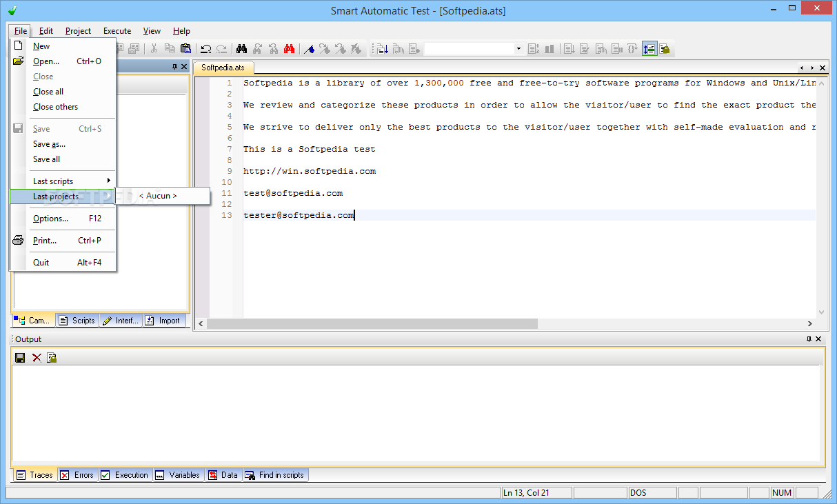The width and height of the screenshot is (837, 504).
Task: Open the View menu
Action: pos(152,31)
